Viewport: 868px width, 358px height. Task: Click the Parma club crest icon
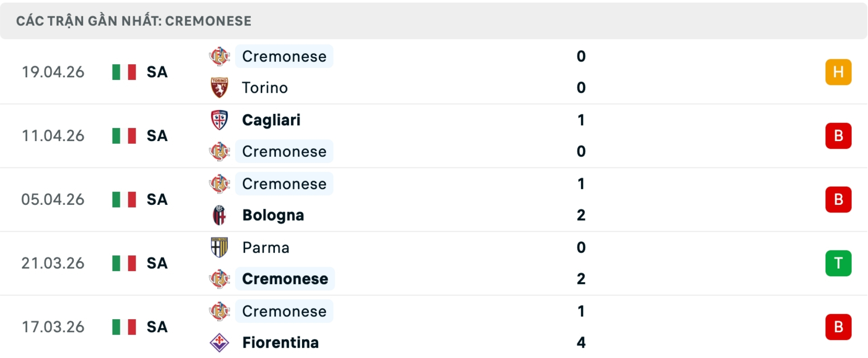[219, 247]
